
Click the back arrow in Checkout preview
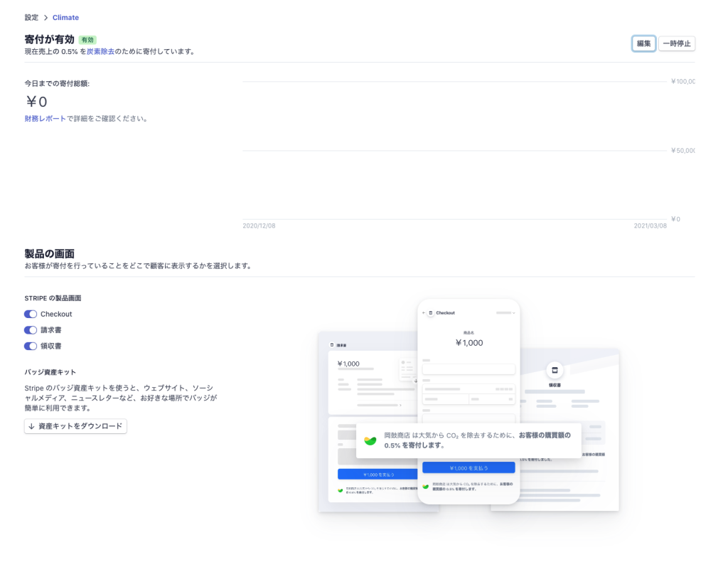click(424, 313)
